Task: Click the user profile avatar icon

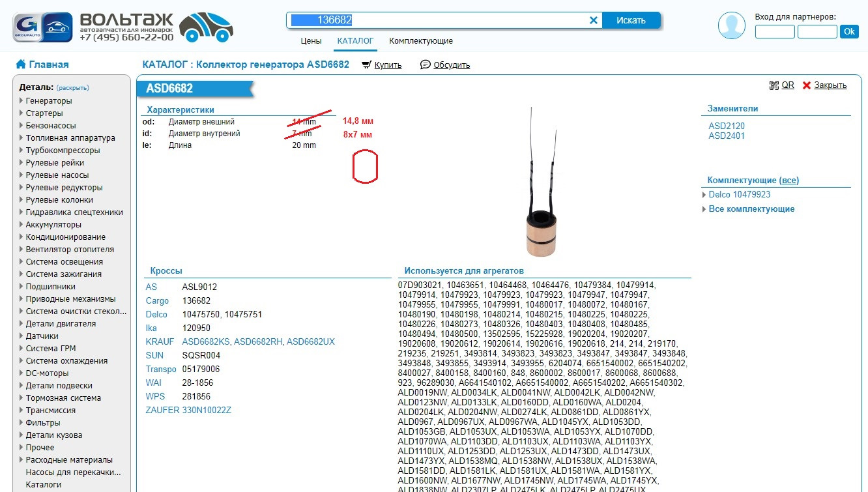Action: coord(731,25)
